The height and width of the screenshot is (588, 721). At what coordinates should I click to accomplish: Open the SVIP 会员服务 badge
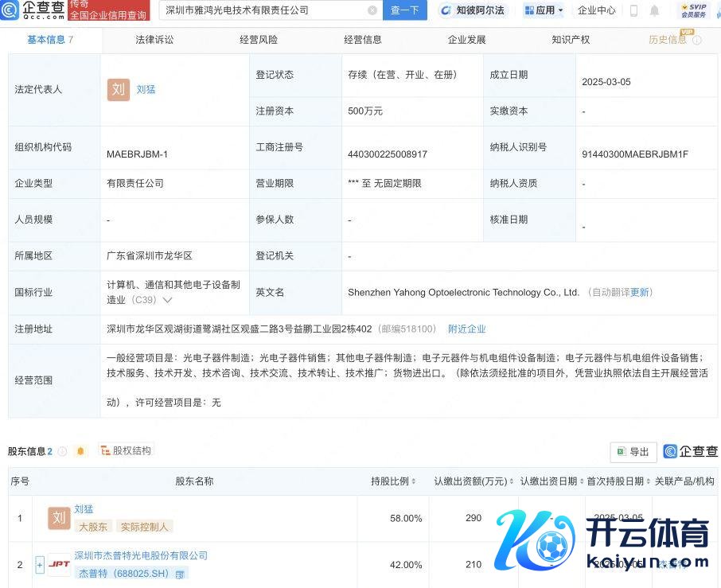(692, 10)
